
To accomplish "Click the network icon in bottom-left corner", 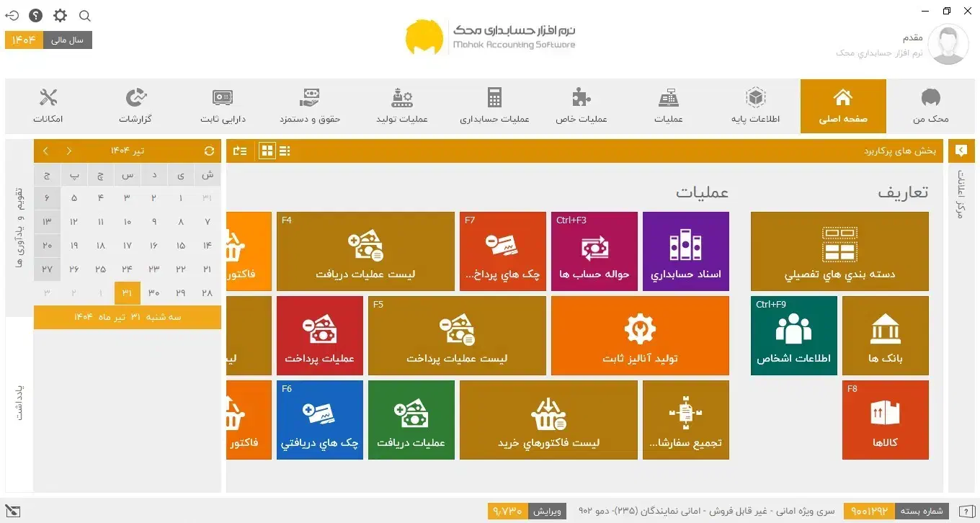I will 12,512.
